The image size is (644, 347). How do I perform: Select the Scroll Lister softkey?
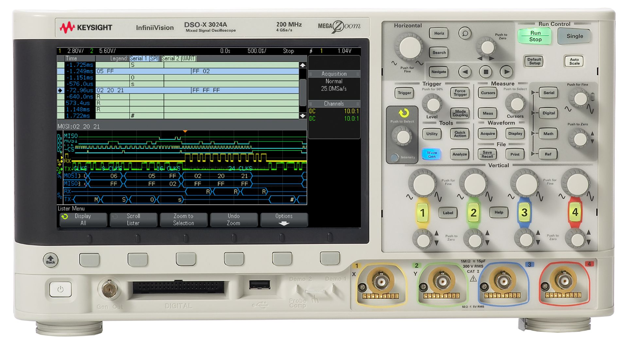[133, 220]
